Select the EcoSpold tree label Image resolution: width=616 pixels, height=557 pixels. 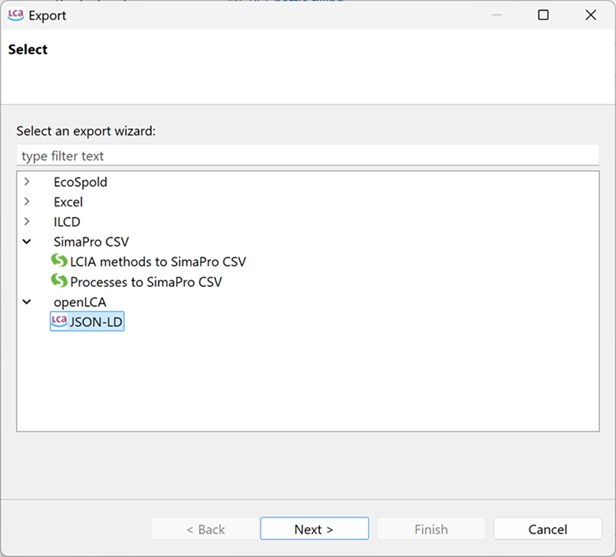point(81,182)
